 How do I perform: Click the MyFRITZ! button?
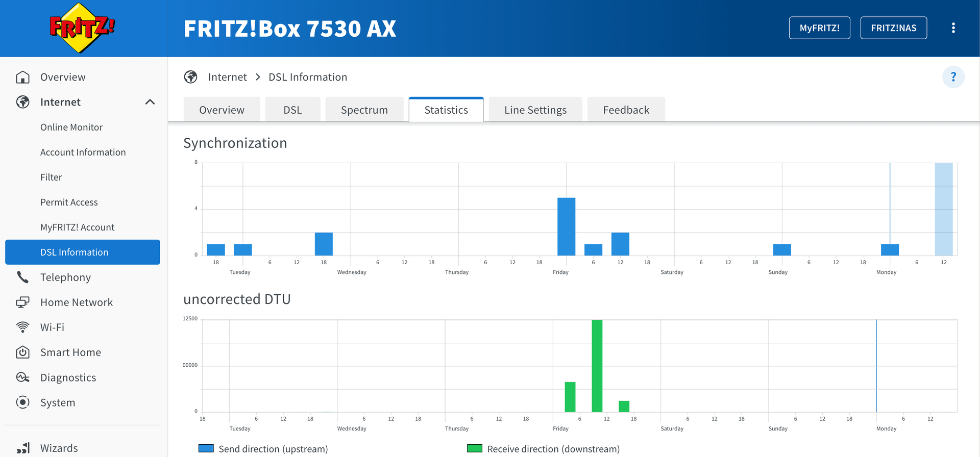click(x=819, y=28)
